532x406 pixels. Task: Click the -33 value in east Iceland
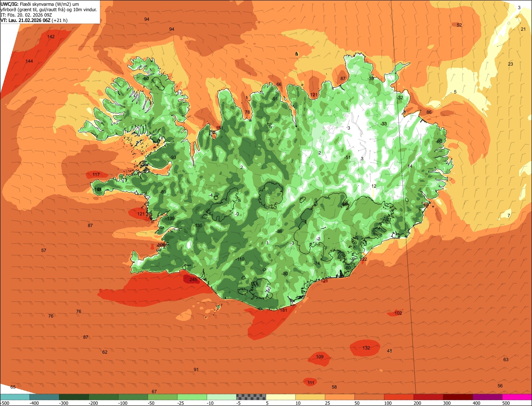[384, 124]
